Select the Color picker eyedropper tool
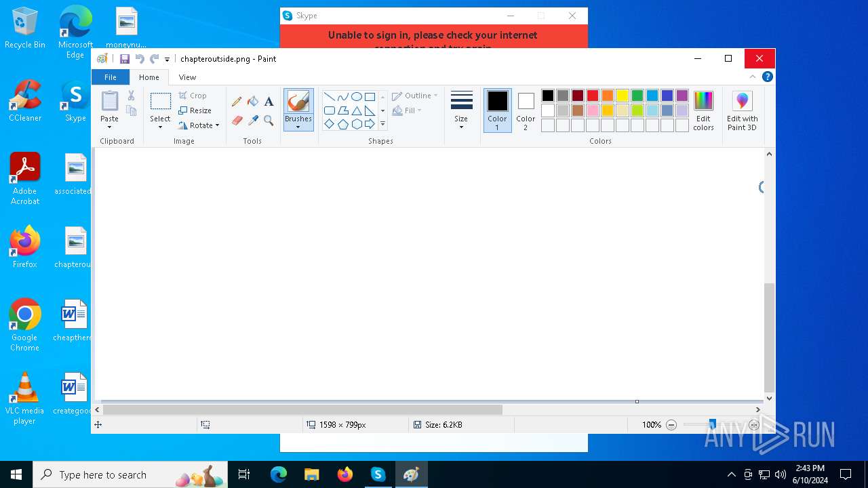Image resolution: width=868 pixels, height=488 pixels. point(253,121)
